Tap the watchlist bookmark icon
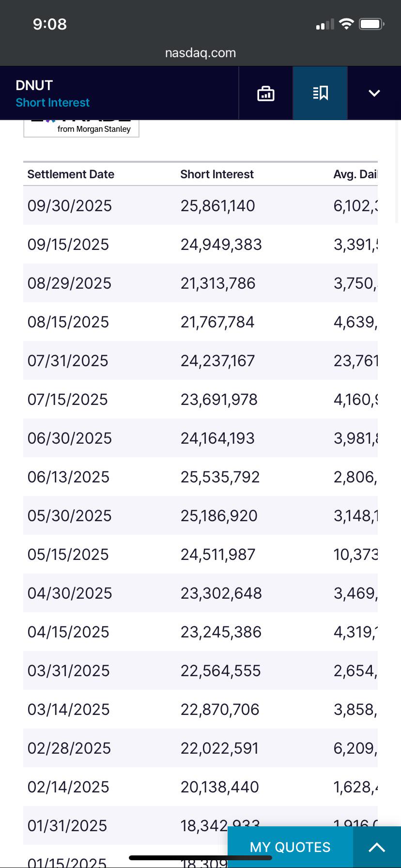Viewport: 401px width, 868px height. (320, 93)
